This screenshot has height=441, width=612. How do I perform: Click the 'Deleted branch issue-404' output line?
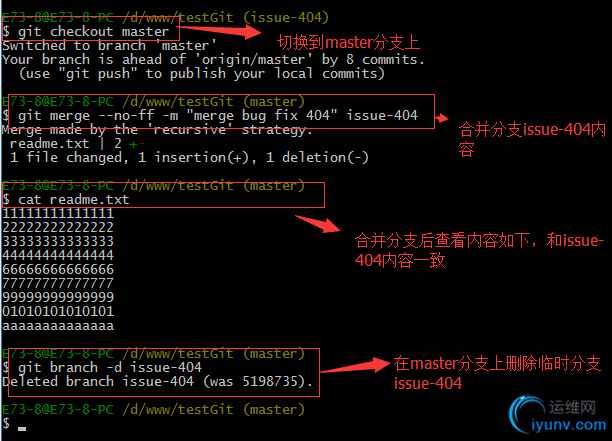[157, 381]
